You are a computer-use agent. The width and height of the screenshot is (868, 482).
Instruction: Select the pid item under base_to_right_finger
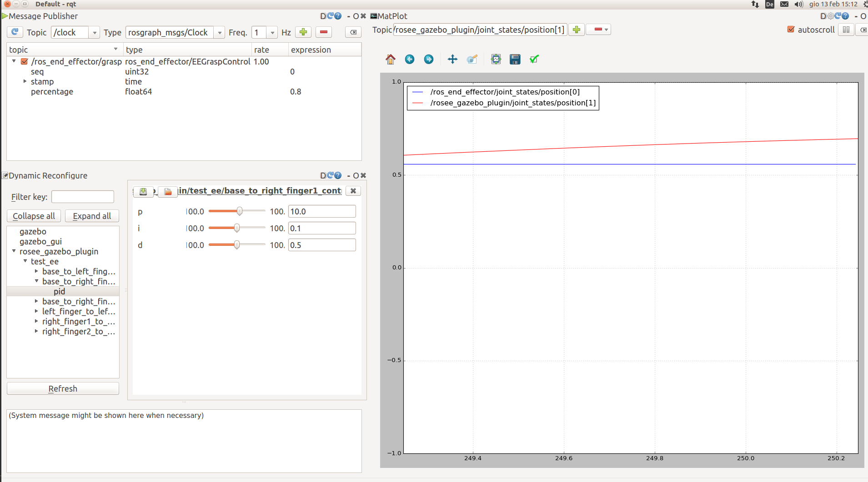pos(59,291)
